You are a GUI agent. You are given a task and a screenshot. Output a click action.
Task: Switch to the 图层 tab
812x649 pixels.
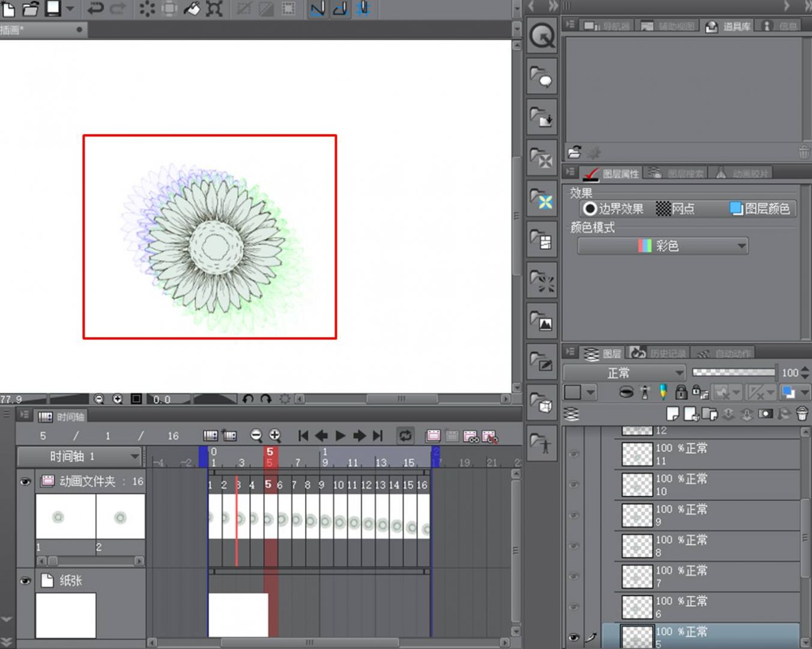coord(602,353)
